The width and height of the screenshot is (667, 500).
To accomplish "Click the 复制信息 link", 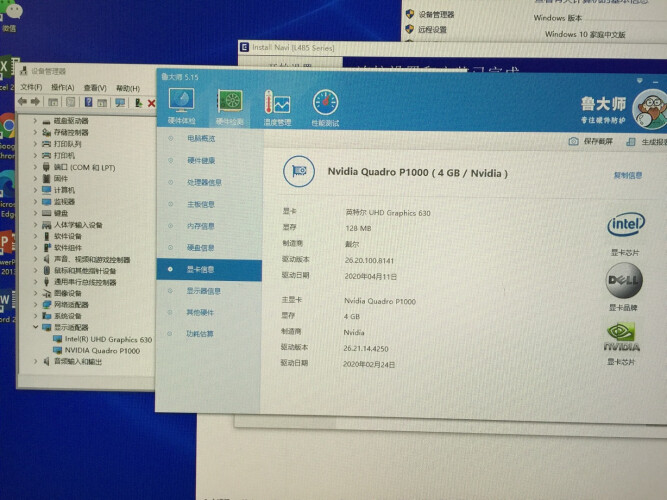I will click(x=628, y=175).
